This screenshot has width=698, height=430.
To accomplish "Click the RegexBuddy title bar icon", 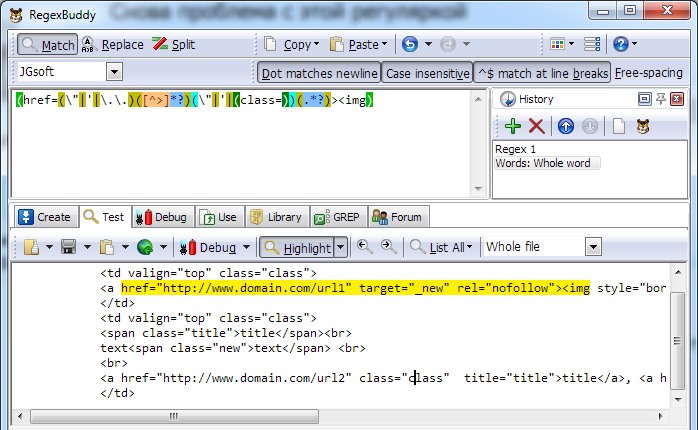I will point(16,15).
